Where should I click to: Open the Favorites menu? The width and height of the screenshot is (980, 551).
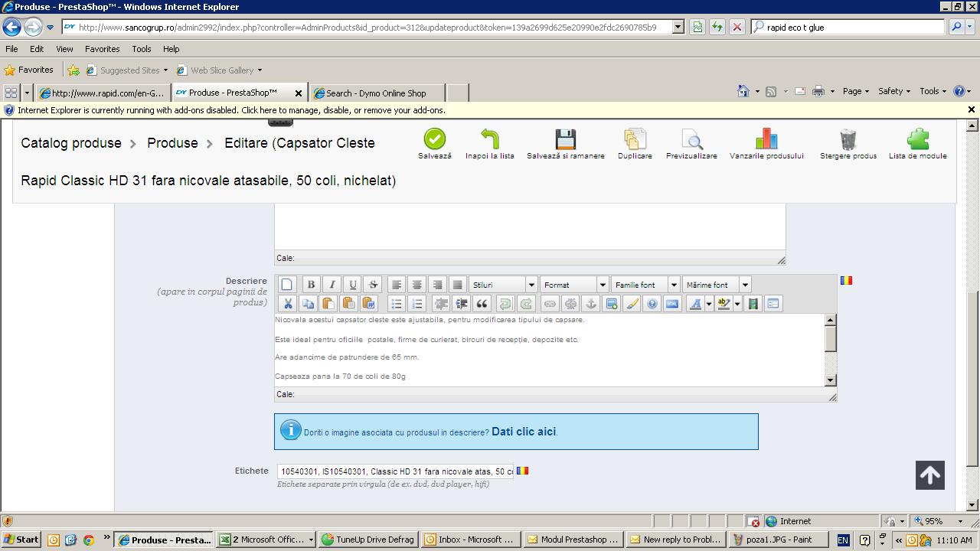point(102,49)
